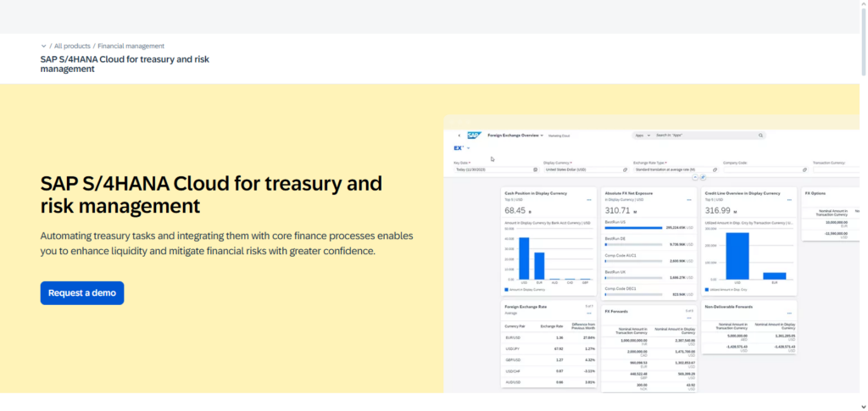Image resolution: width=868 pixels, height=411 pixels.
Task: Click the Request a demo button
Action: click(82, 293)
